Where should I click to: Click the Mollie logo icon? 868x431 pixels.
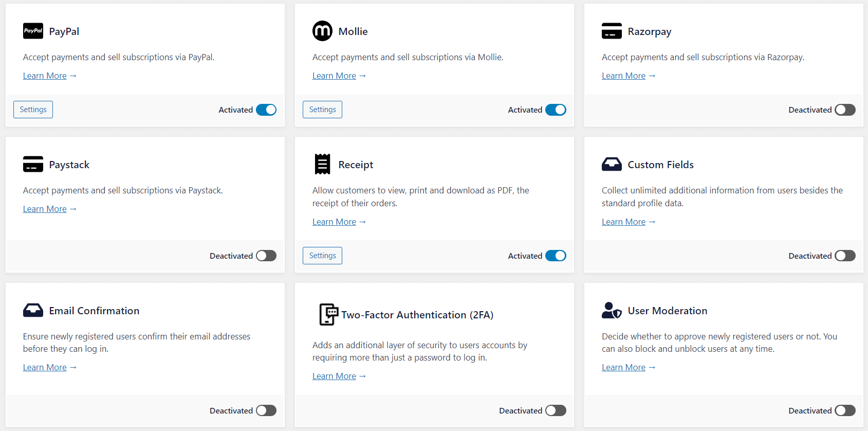tap(322, 31)
